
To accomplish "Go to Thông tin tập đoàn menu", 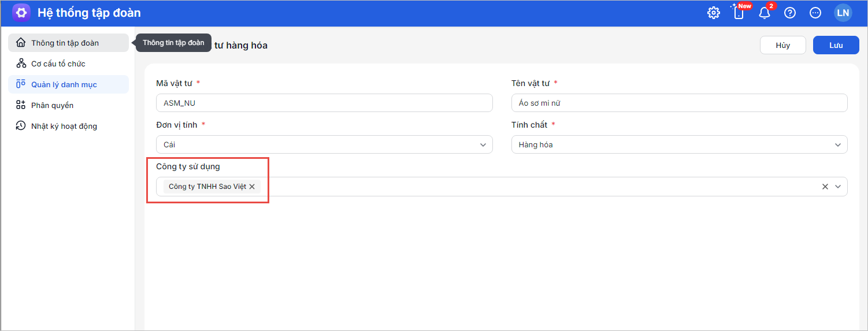I will (x=65, y=43).
